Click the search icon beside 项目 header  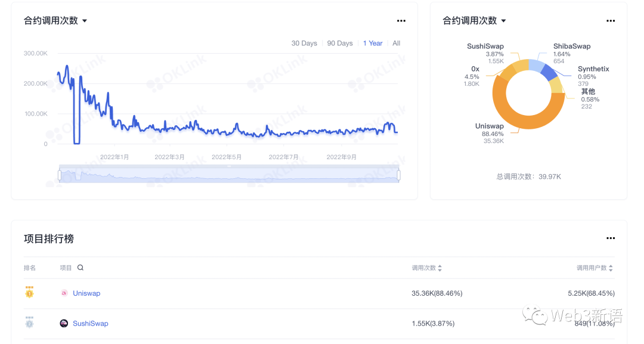point(80,268)
